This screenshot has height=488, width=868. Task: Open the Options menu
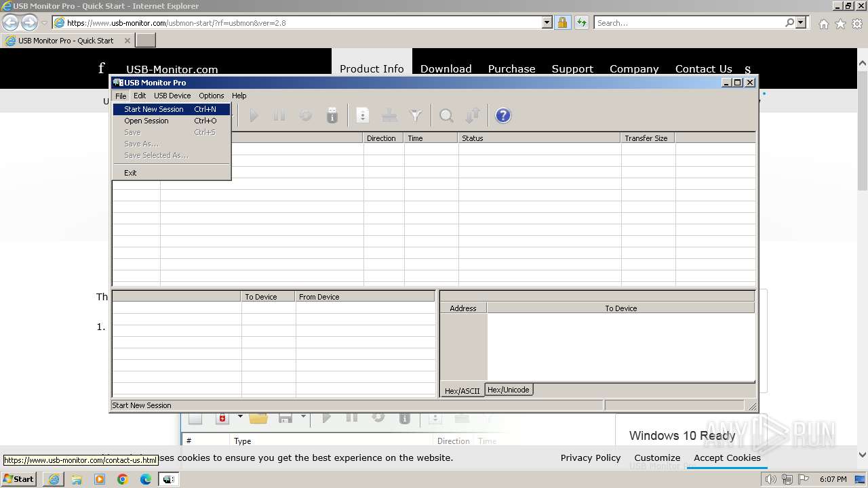[x=212, y=96]
